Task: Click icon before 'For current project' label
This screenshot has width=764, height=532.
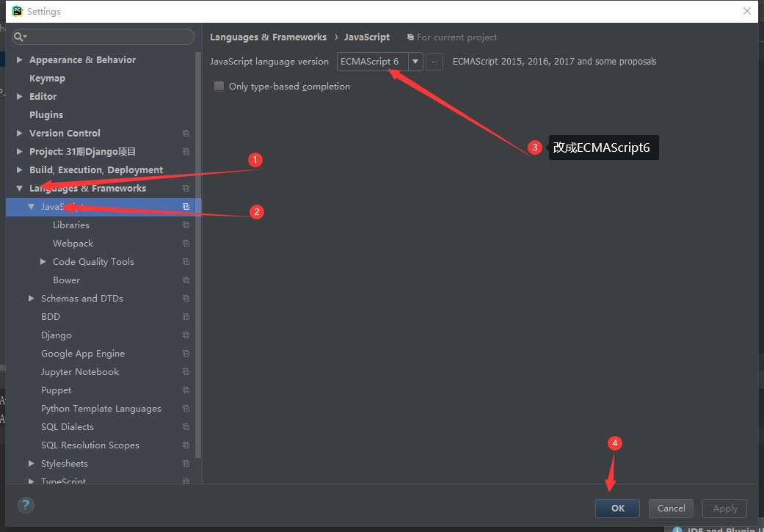Action: (410, 37)
